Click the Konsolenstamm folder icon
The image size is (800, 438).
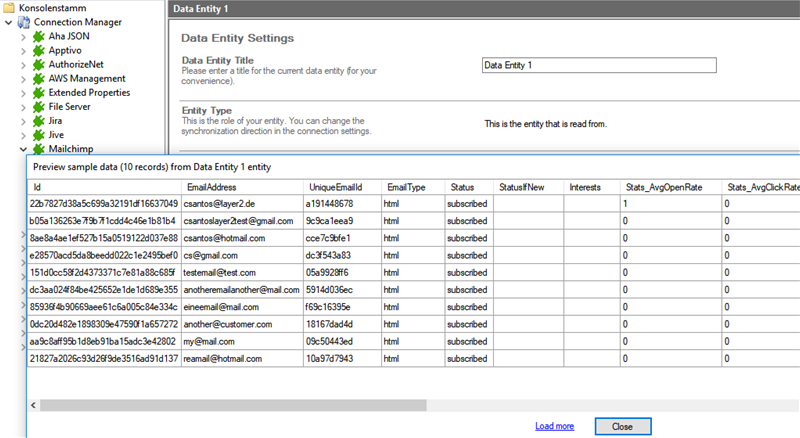point(9,7)
